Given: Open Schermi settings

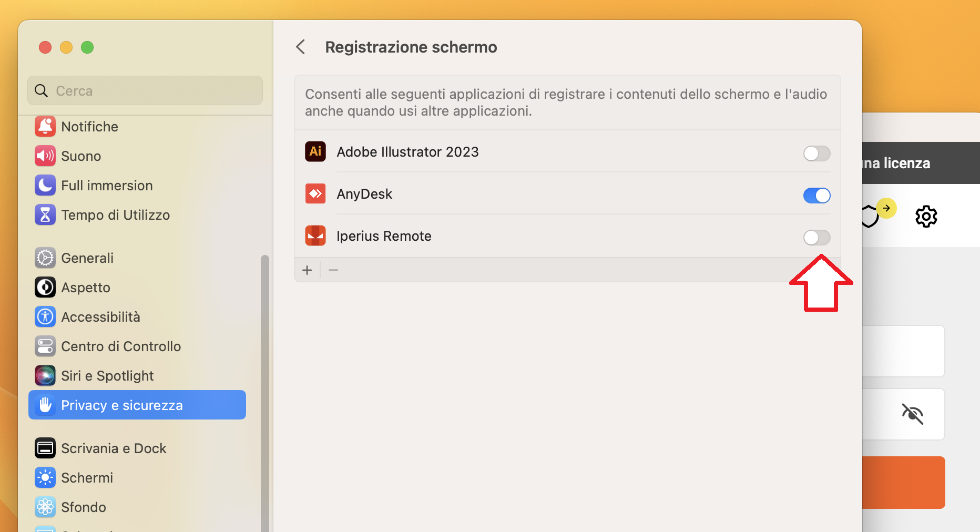Looking at the screenshot, I should [137, 478].
